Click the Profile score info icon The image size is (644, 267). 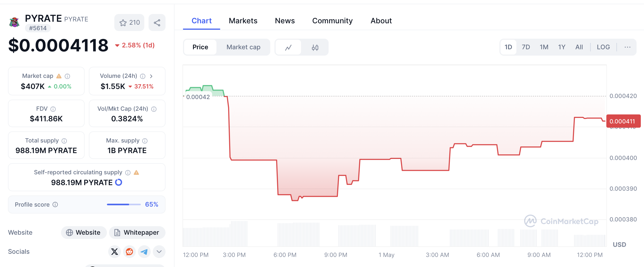pos(55,204)
